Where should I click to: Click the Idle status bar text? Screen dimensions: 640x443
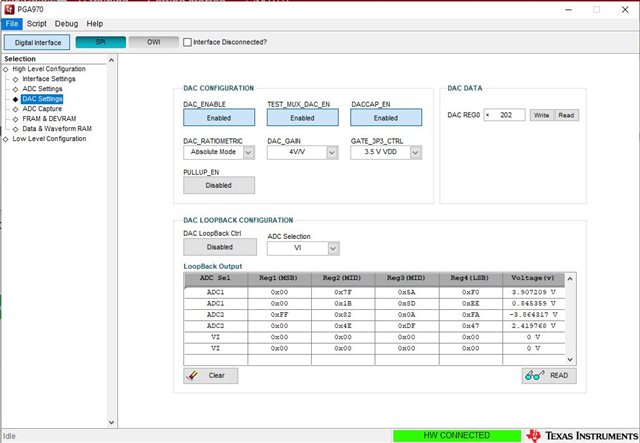[x=9, y=436]
